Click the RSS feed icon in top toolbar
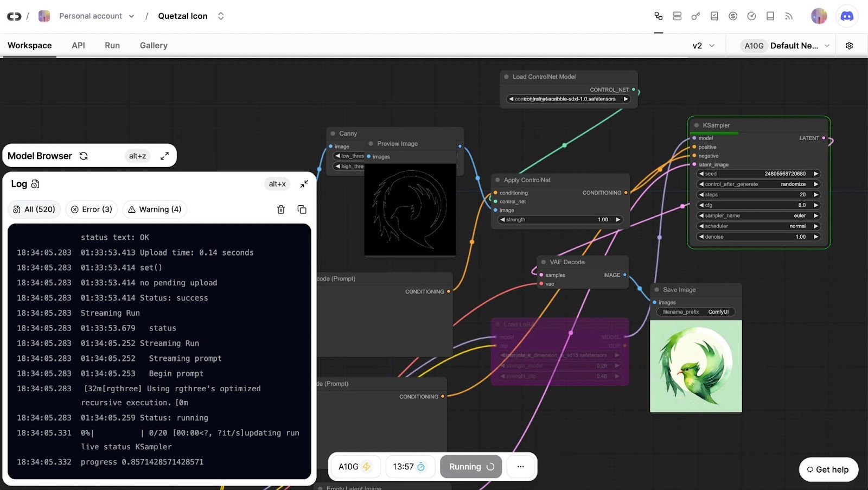Image resolution: width=868 pixels, height=490 pixels. [x=788, y=16]
